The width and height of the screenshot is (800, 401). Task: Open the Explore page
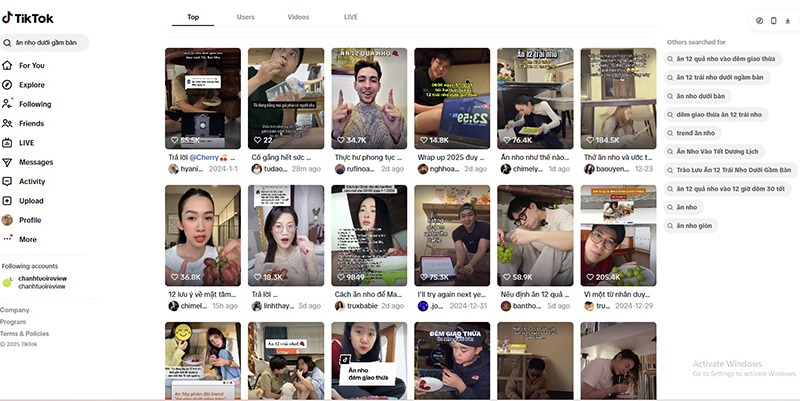click(x=31, y=85)
